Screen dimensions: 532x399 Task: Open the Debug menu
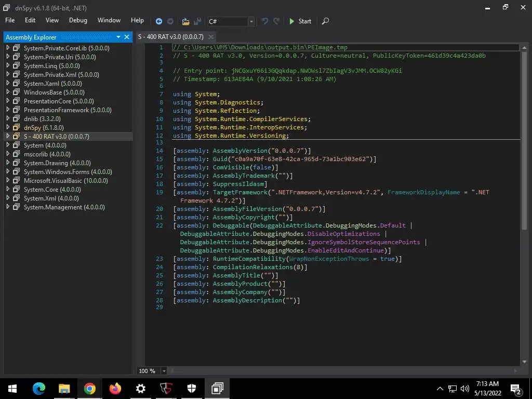pos(78,20)
